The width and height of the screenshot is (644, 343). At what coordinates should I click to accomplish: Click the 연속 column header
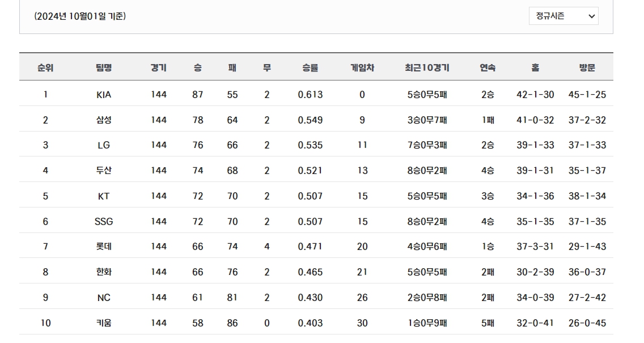(488, 68)
